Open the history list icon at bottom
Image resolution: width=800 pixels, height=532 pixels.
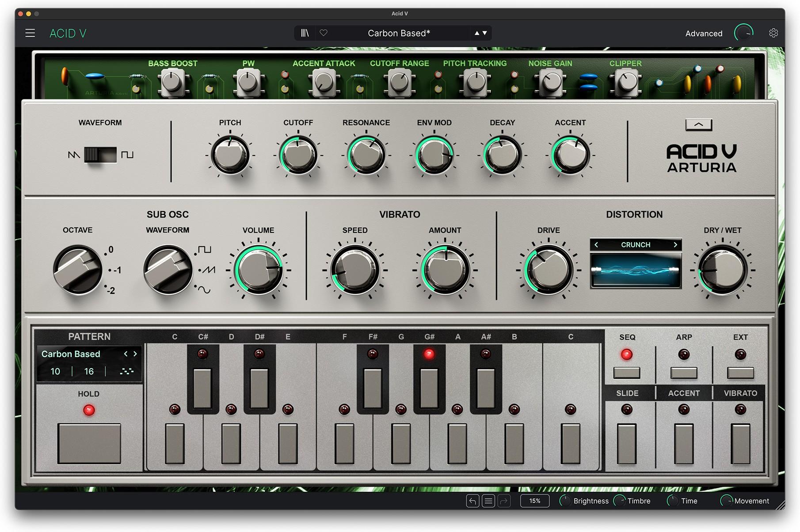pos(488,501)
